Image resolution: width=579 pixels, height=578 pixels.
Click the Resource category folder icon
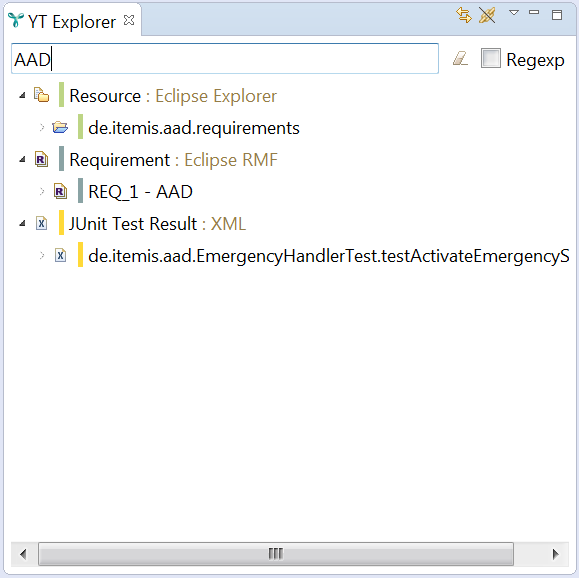41,95
